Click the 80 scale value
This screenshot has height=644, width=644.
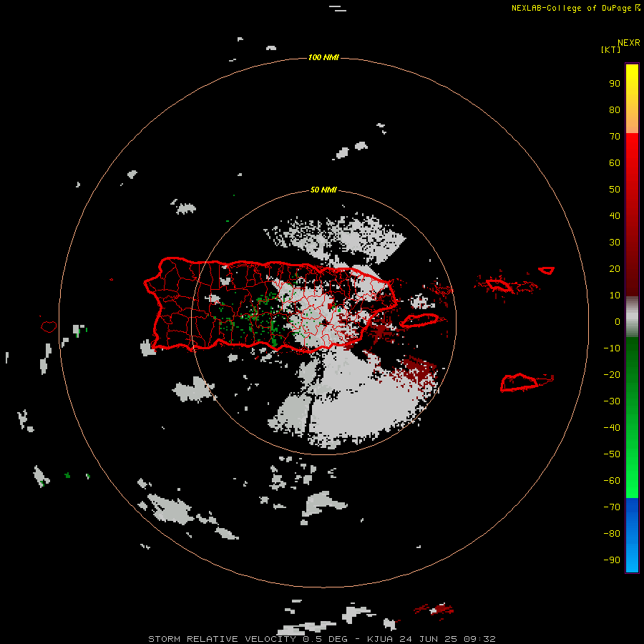[615, 110]
